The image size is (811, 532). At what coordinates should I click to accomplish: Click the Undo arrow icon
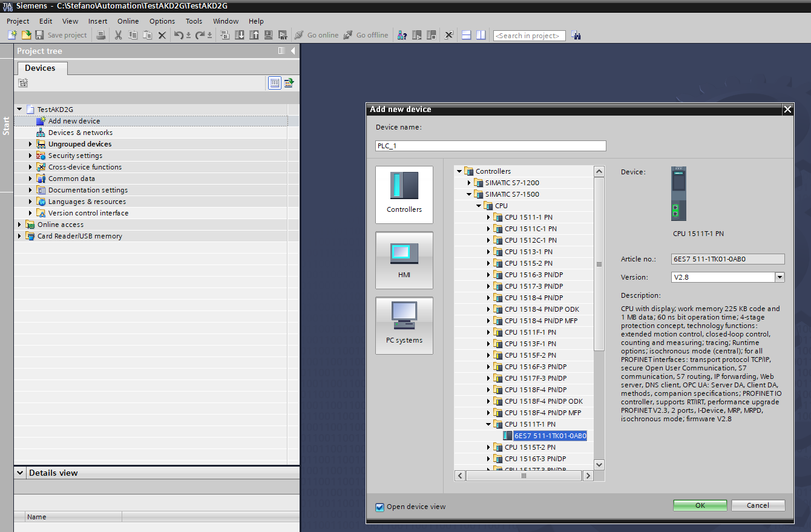(x=179, y=35)
